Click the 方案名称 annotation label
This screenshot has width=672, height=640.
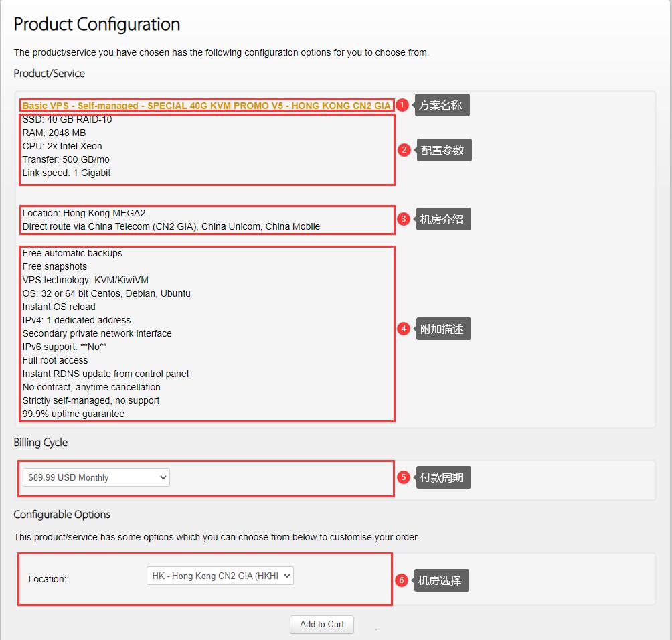click(441, 105)
